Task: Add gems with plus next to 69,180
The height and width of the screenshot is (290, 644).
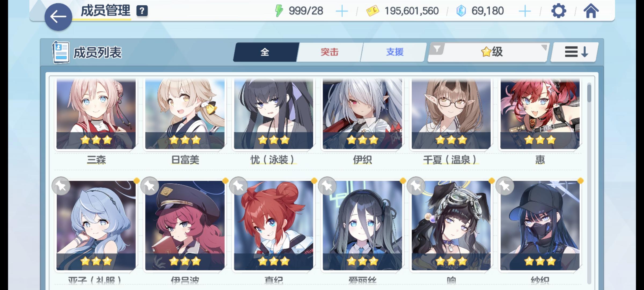Action: [525, 11]
